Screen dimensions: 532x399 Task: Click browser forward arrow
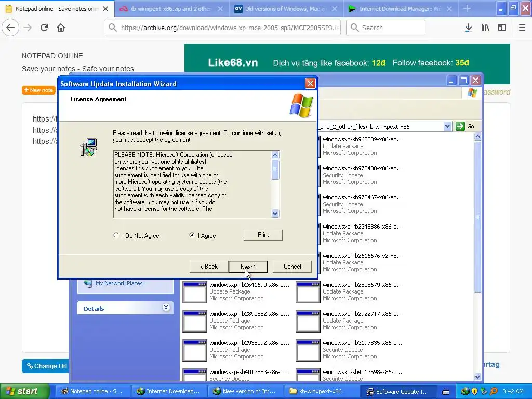point(28,28)
